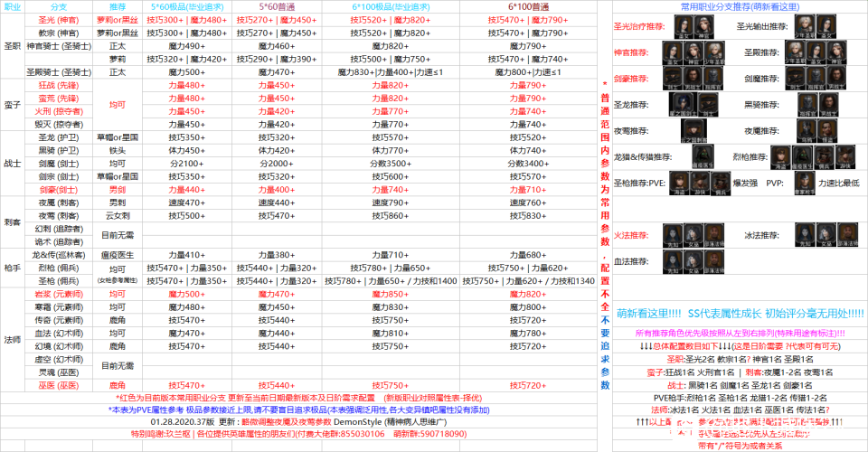
Task: Click the 皇家枪手 portrait next to PVP:
Action: (805, 184)
